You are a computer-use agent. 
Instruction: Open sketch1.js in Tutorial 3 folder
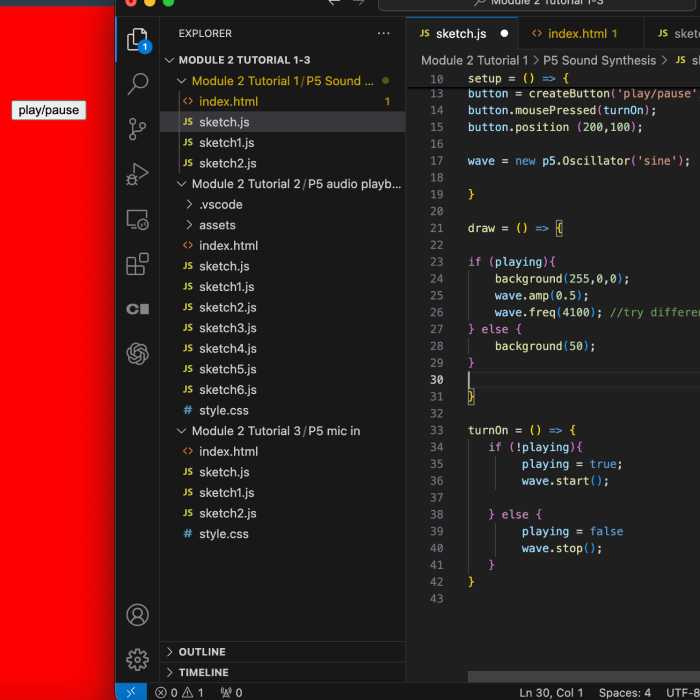[x=282, y=492]
